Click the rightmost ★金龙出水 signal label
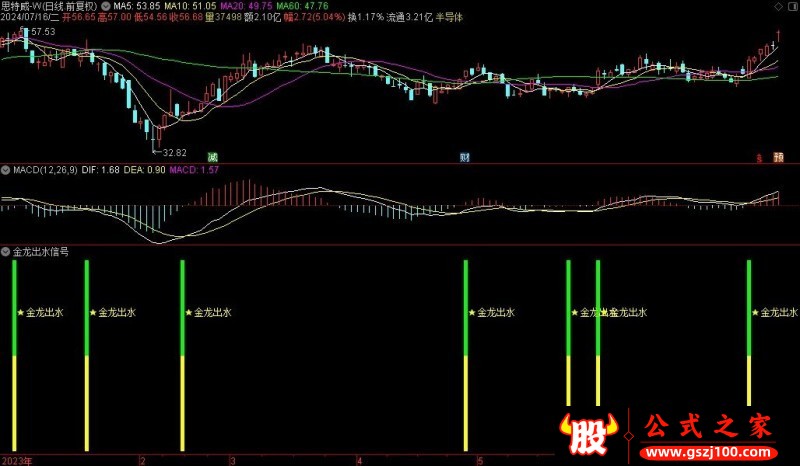 coord(775,312)
